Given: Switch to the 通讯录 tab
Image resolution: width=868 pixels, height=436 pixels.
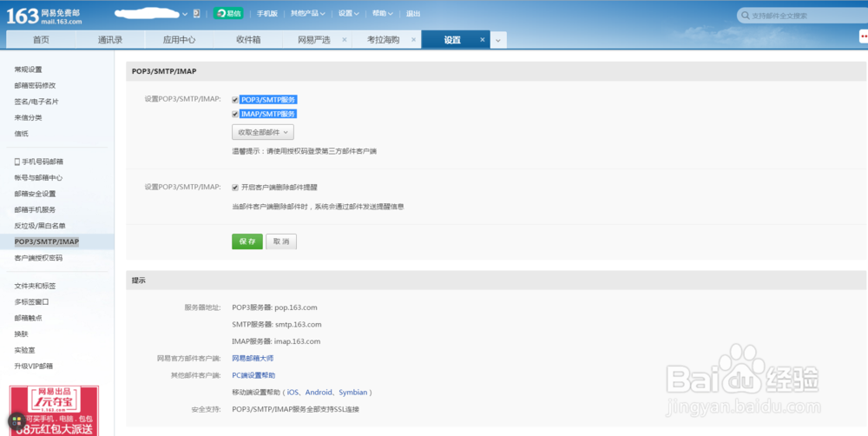Looking at the screenshot, I should pos(110,40).
